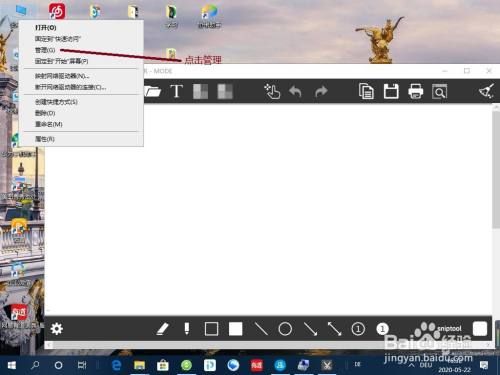Select the Text tool in top toolbar
The image size is (500, 375).
tap(176, 91)
